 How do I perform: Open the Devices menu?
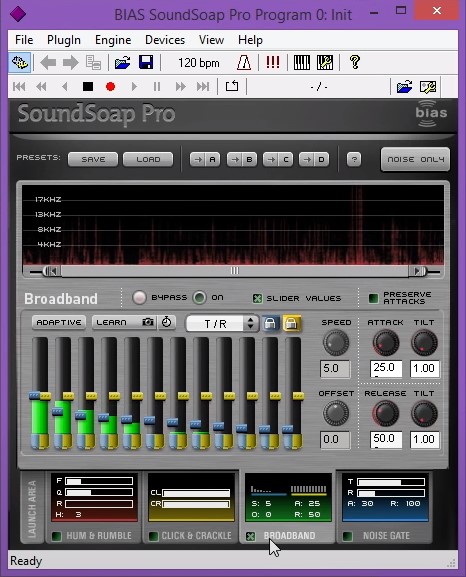coord(165,40)
